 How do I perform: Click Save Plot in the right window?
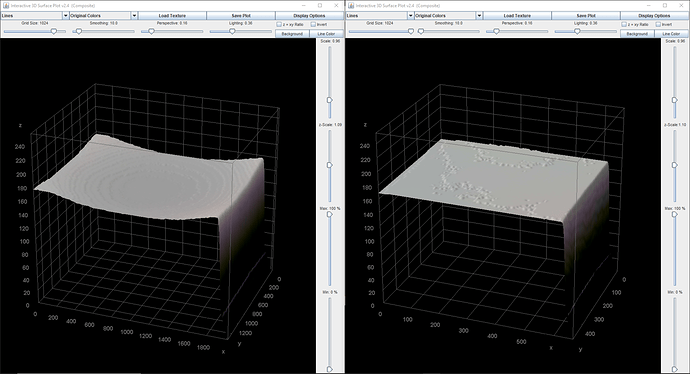tap(586, 15)
